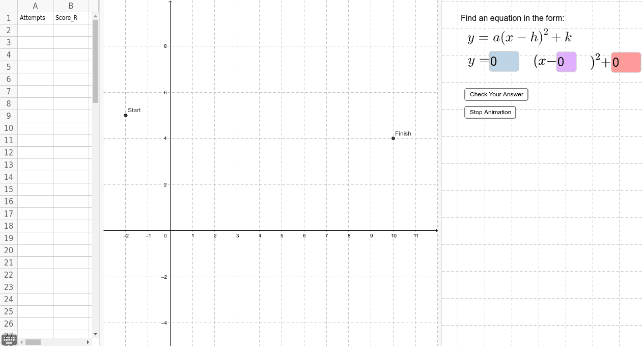Click the y-axis label 8
Viewport: 644px width, 347px height.
pos(165,46)
